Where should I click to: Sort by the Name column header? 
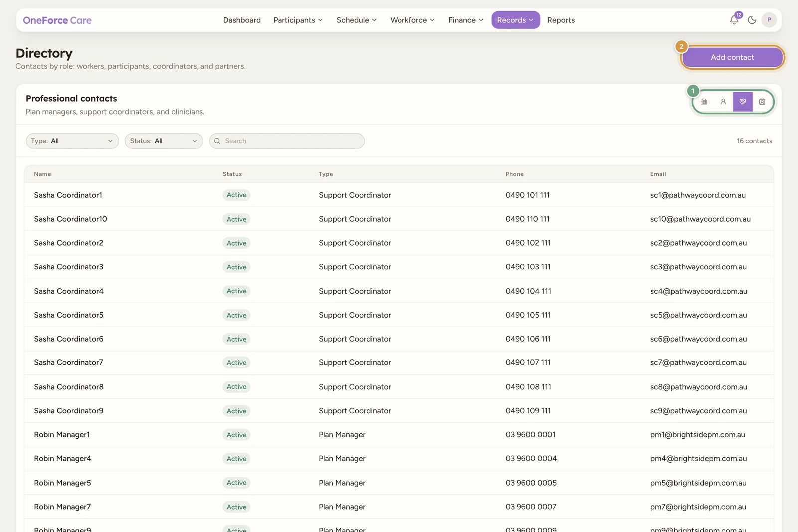[42, 174]
